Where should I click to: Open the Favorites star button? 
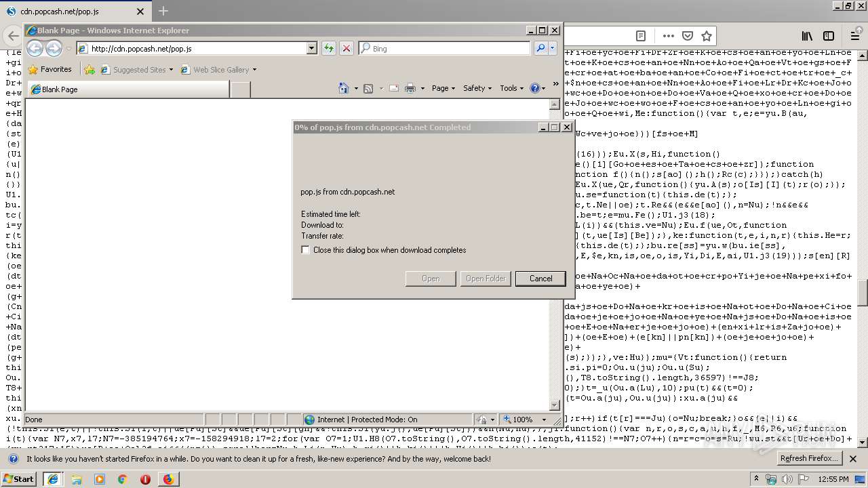click(x=50, y=69)
